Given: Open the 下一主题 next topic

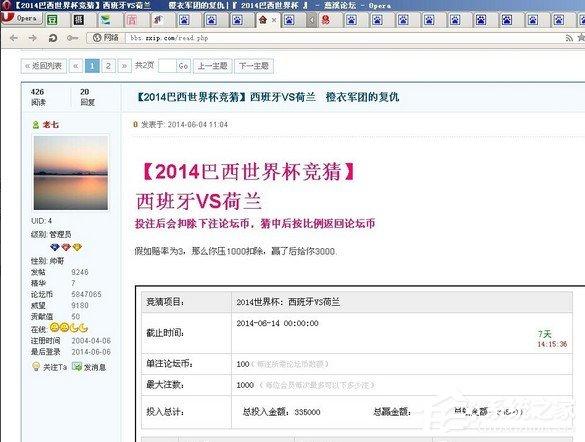Looking at the screenshot, I should [254, 66].
